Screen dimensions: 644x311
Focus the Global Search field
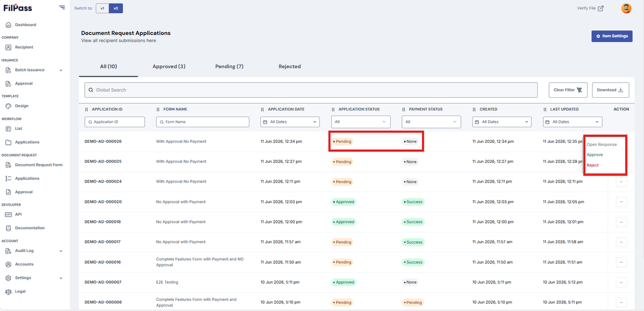pyautogui.click(x=311, y=90)
